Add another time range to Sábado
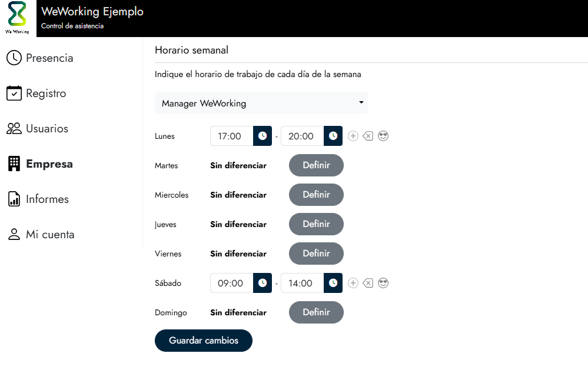 [x=353, y=283]
